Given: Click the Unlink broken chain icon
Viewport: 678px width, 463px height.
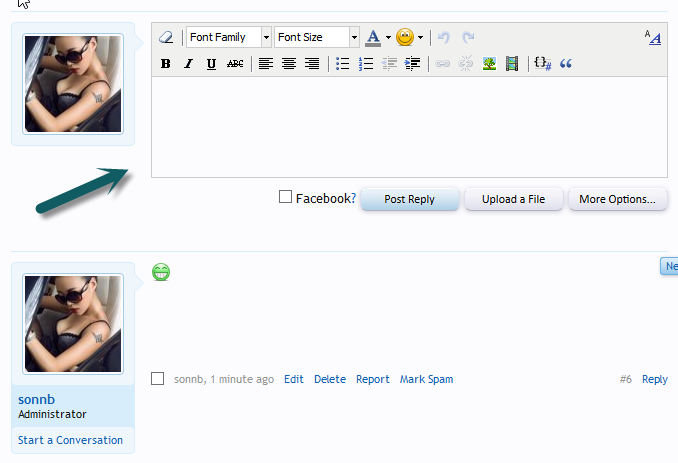Looking at the screenshot, I should [x=466, y=64].
